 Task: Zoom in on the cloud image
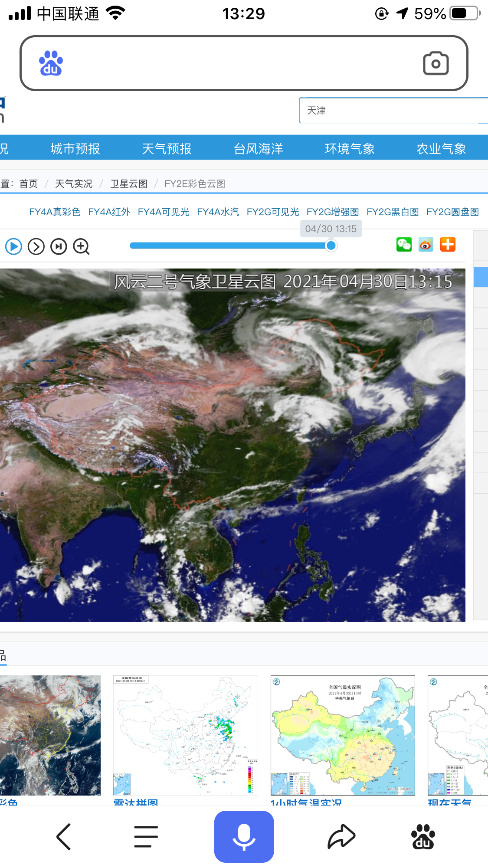tap(81, 247)
